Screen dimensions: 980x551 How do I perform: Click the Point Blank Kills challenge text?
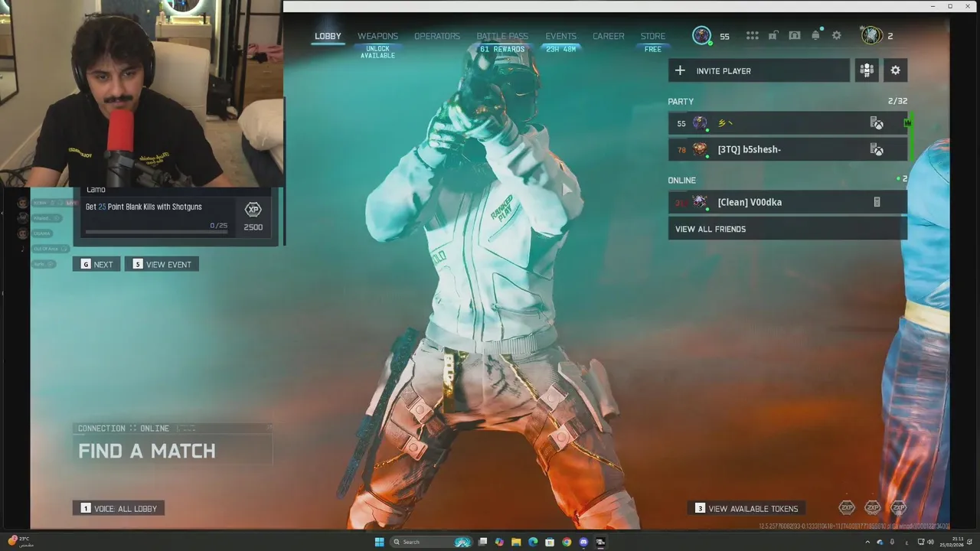coord(144,207)
